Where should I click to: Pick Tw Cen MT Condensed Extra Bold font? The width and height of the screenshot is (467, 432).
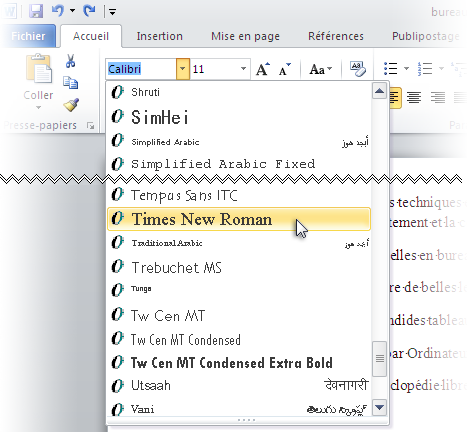click(239, 363)
